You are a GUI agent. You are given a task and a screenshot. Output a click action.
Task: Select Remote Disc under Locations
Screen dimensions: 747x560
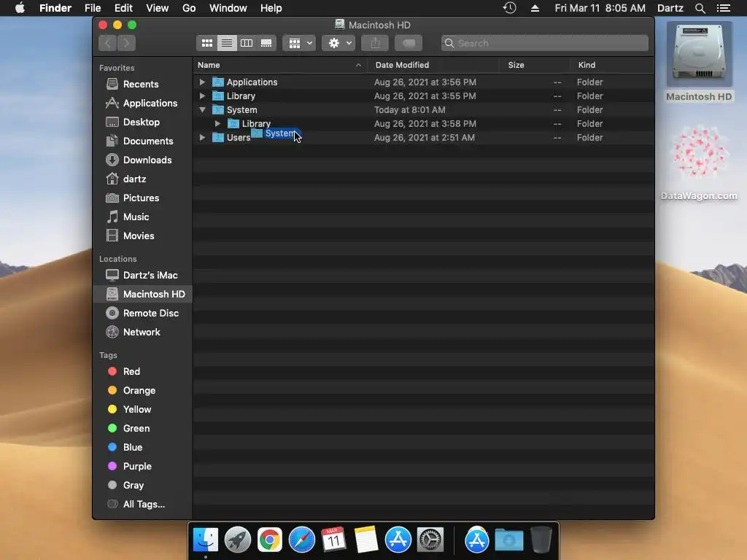(x=142, y=314)
